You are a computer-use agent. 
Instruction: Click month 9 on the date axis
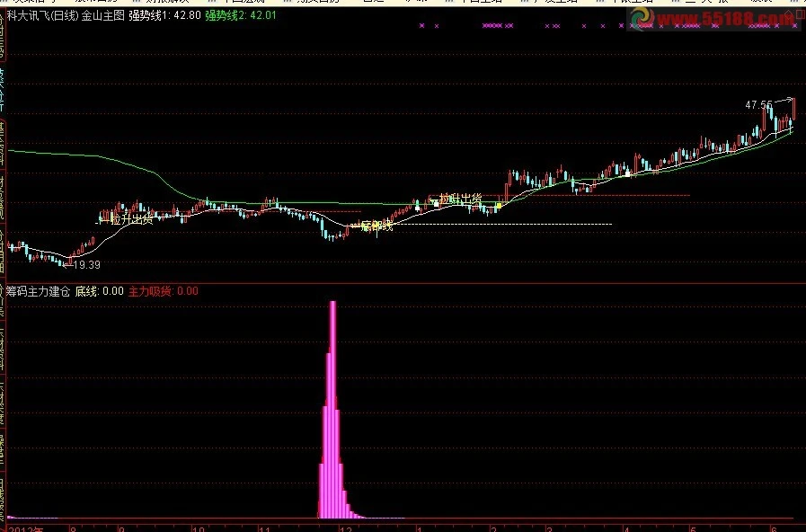(122, 528)
